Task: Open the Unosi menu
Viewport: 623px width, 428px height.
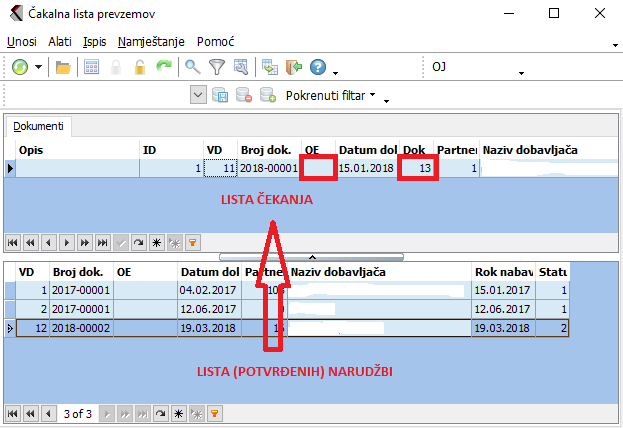Action: pos(21,42)
